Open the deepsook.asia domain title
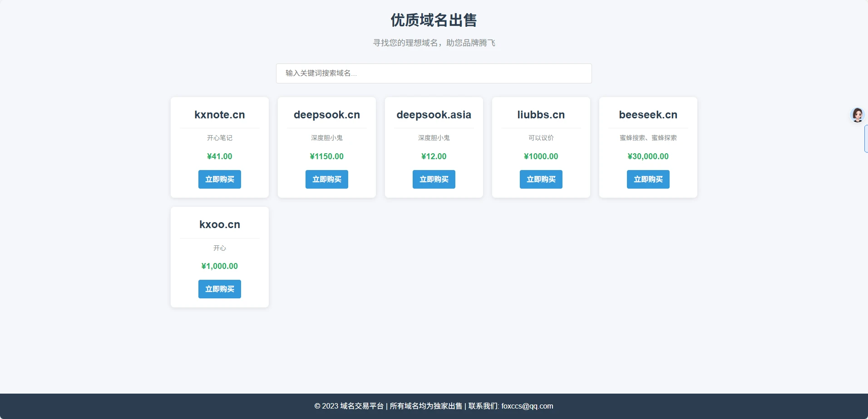This screenshot has height=419, width=868. coord(434,115)
